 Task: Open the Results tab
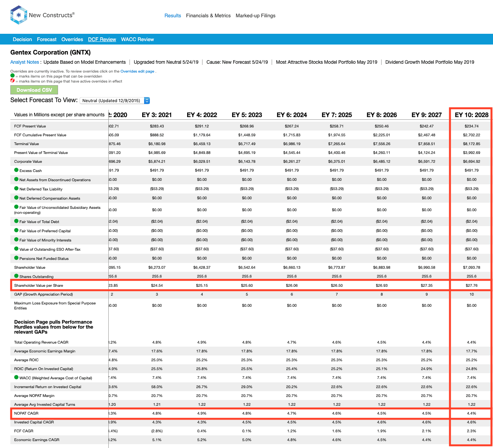173,16
